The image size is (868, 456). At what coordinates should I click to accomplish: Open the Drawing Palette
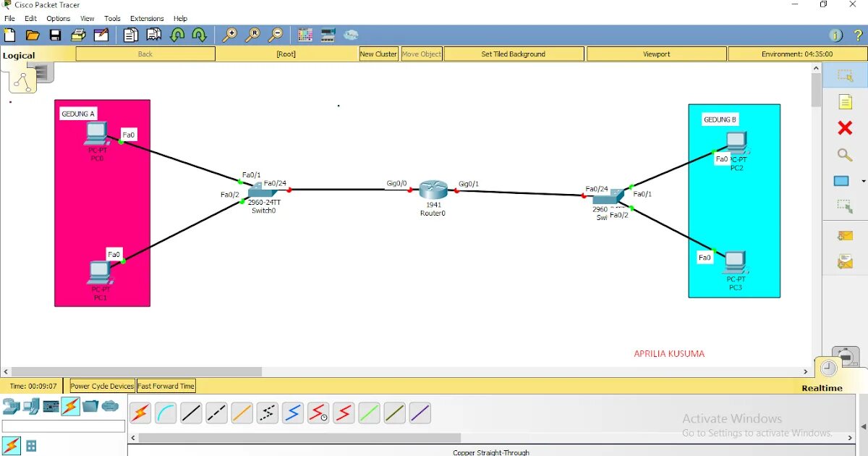pos(305,35)
